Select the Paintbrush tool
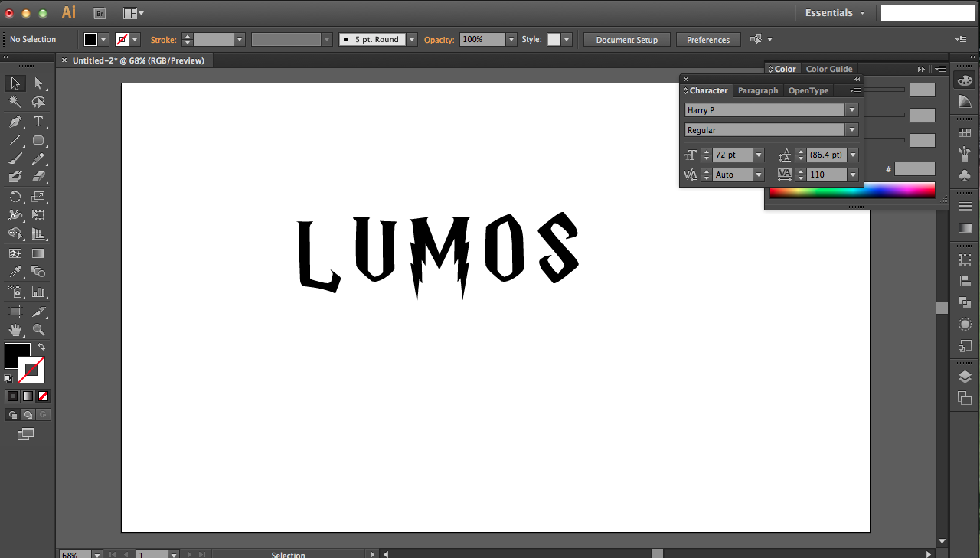The image size is (980, 558). point(15,159)
